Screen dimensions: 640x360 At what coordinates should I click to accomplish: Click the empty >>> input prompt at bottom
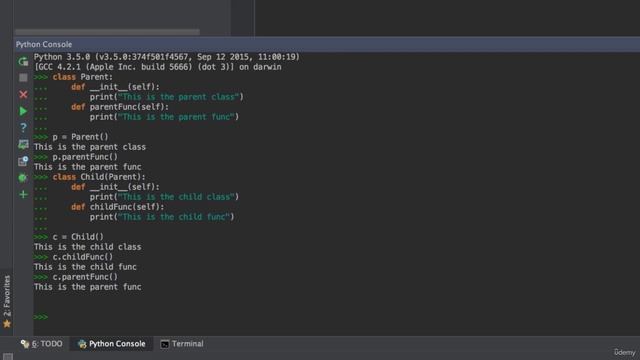[41, 317]
